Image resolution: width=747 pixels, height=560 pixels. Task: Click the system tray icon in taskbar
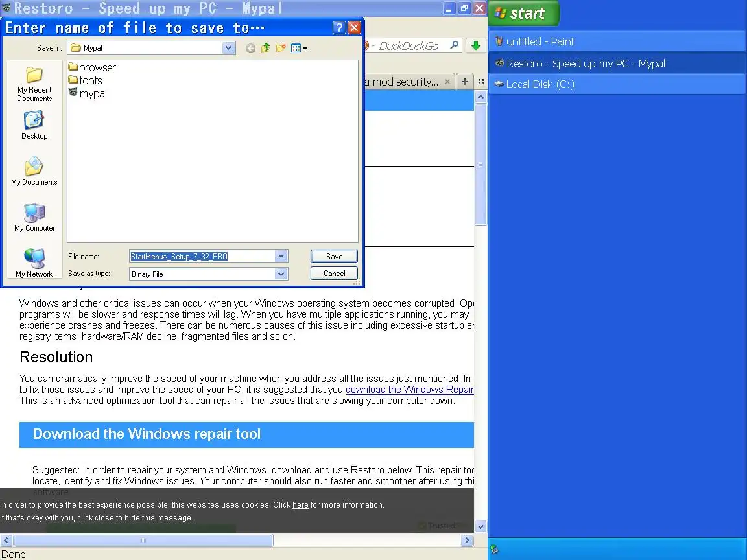495,550
